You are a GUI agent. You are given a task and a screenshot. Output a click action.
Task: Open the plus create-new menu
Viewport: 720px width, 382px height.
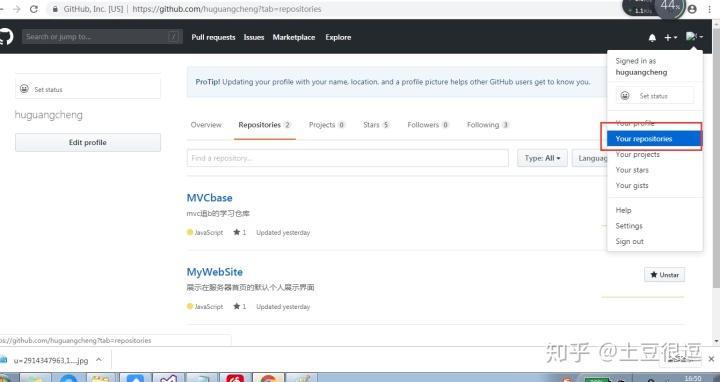click(x=670, y=38)
